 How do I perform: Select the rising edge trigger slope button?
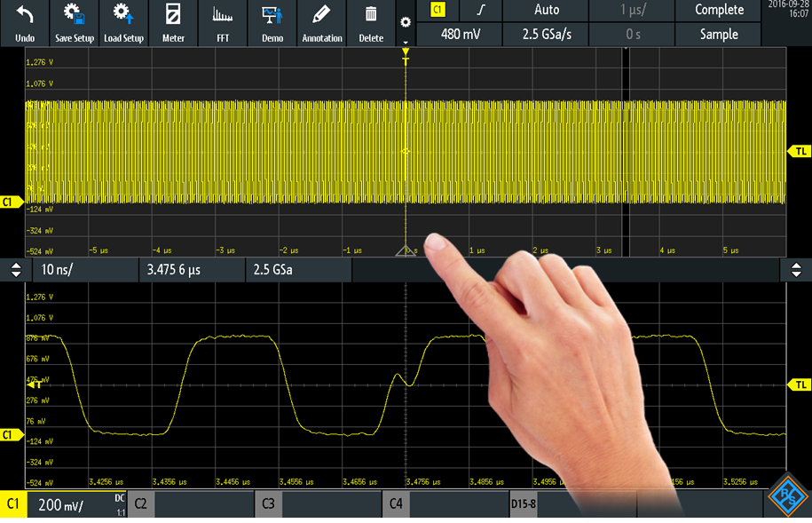pyautogui.click(x=482, y=10)
